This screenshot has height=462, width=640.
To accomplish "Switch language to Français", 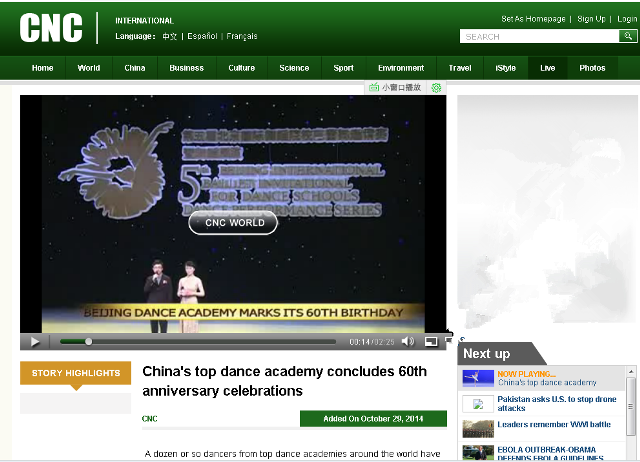I will (242, 36).
